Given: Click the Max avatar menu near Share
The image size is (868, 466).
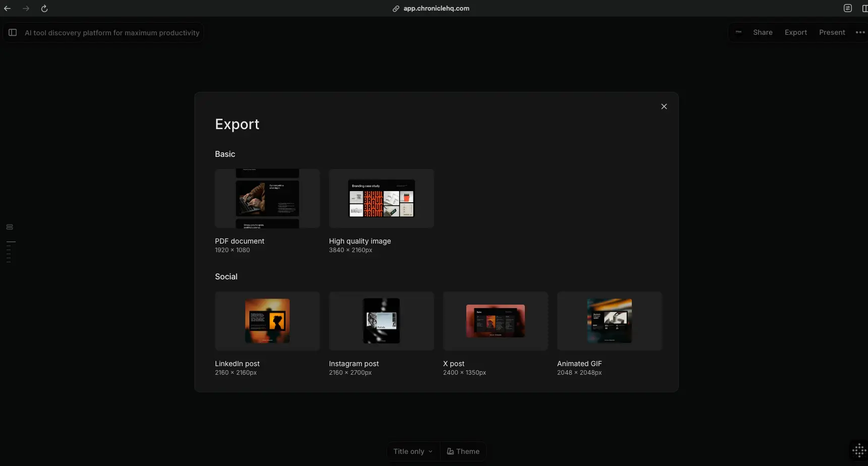Looking at the screenshot, I should (738, 32).
